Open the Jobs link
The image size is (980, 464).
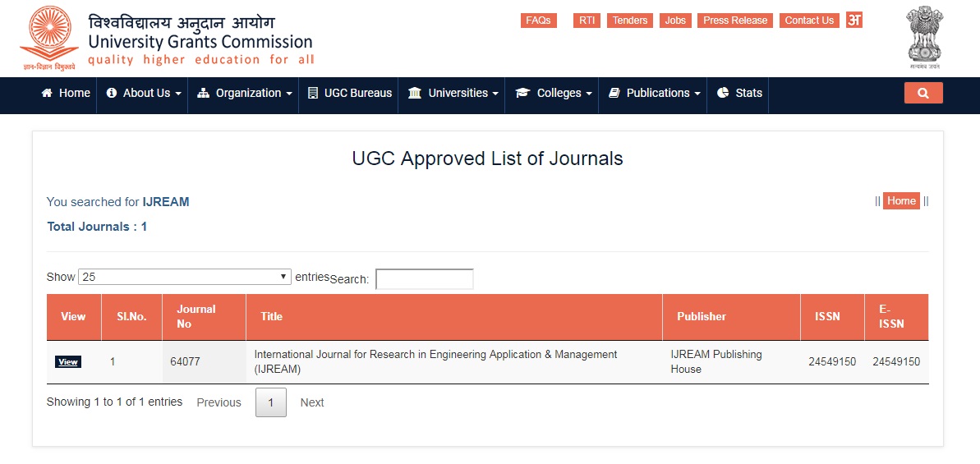click(x=675, y=20)
